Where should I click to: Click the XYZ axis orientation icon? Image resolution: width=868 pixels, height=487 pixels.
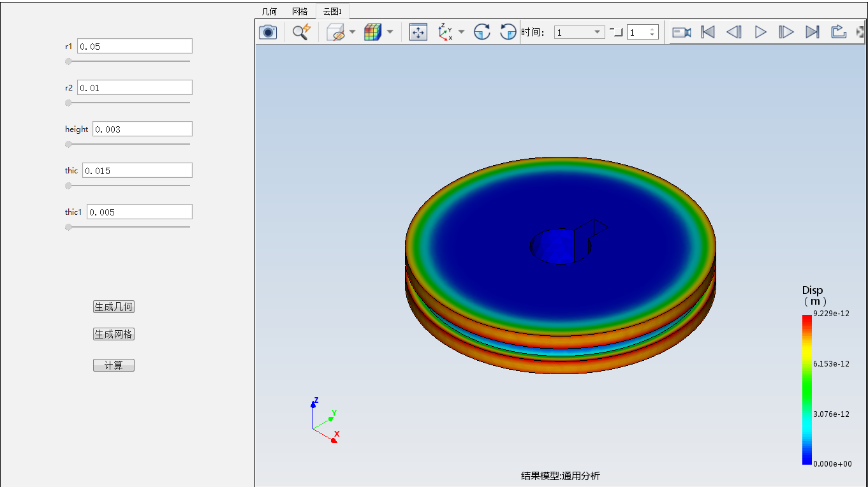click(x=445, y=32)
